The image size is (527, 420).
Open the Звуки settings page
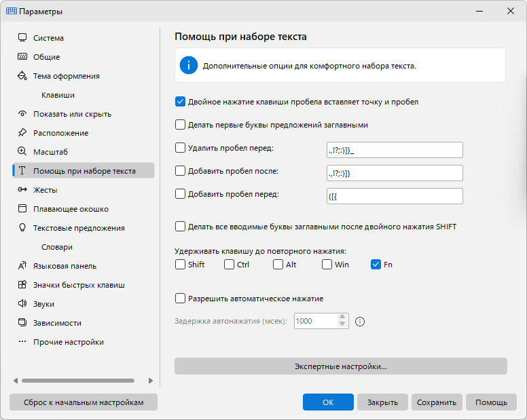(43, 304)
